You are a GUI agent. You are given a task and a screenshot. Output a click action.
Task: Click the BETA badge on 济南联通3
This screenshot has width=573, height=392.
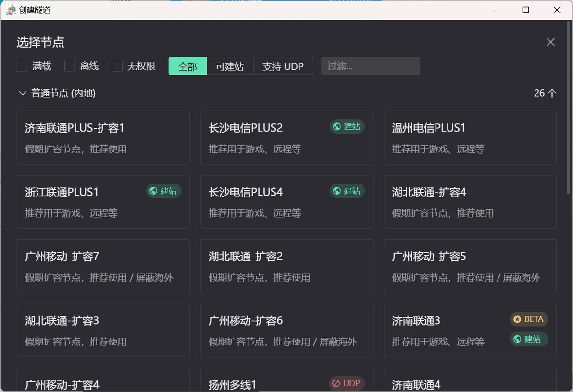coord(529,319)
